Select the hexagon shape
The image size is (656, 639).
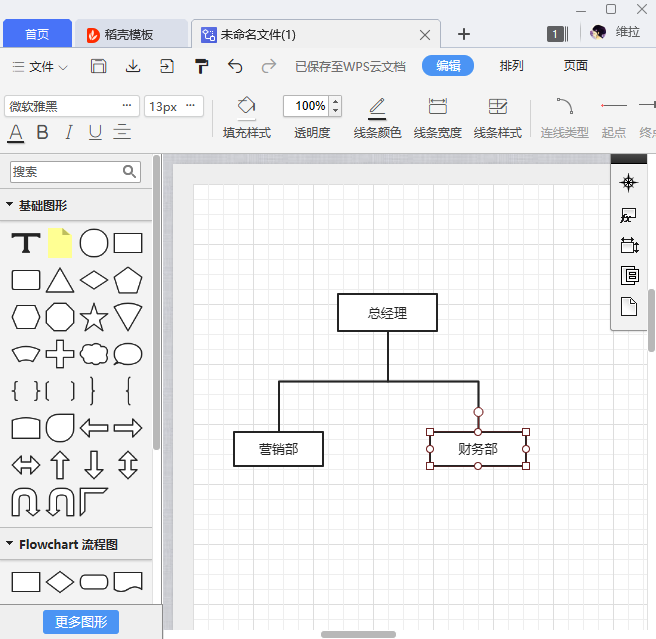click(x=26, y=317)
